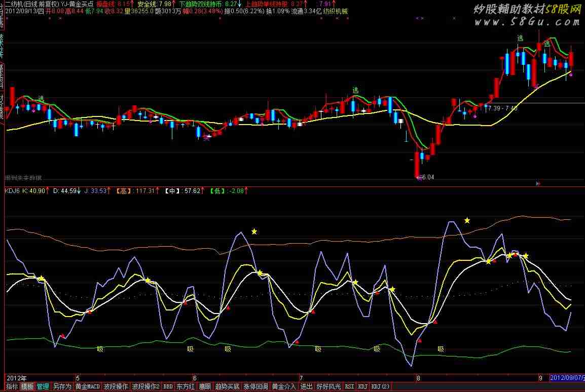Select the 黄金MACD indicator tab

[87, 387]
